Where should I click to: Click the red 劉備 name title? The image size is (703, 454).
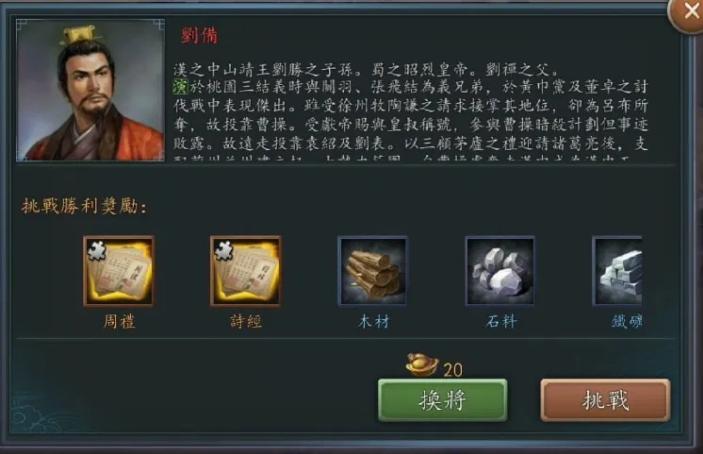click(200, 35)
